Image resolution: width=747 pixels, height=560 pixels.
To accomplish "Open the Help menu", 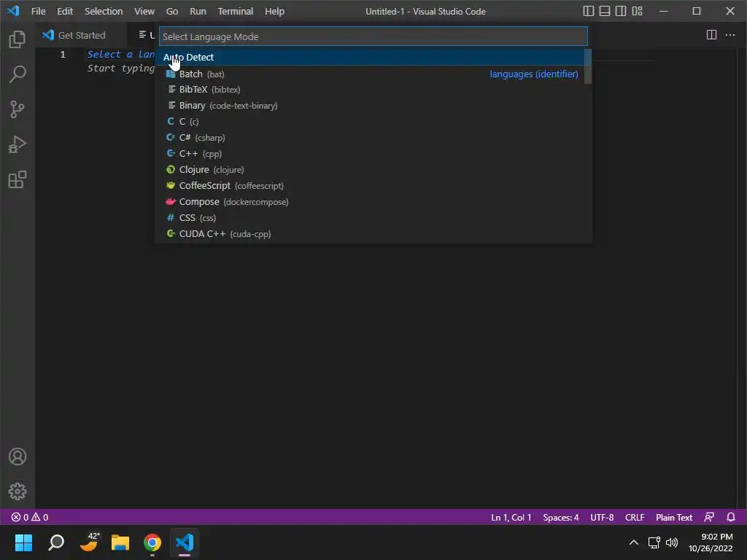I will (x=274, y=11).
